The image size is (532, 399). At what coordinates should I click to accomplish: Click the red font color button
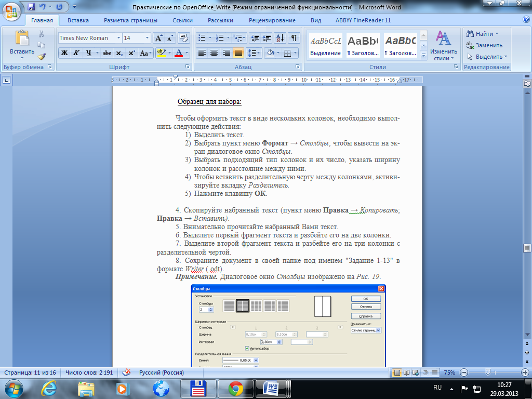(179, 53)
